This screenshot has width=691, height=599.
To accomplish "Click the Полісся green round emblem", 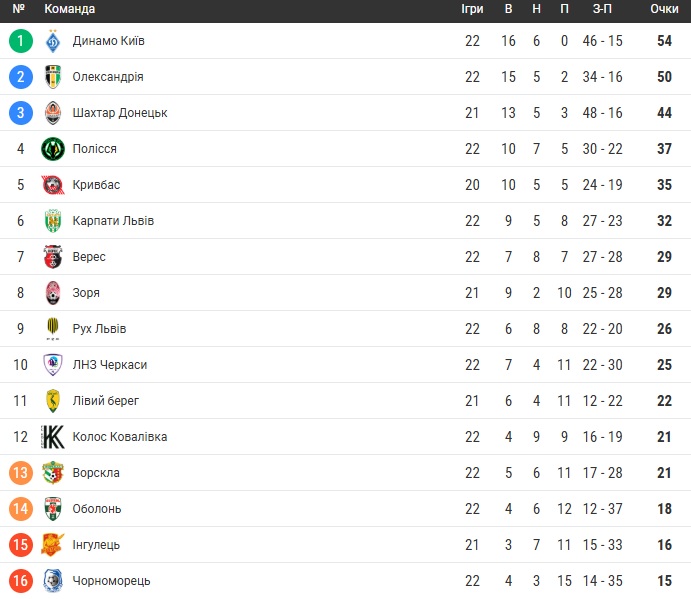I will (53, 149).
